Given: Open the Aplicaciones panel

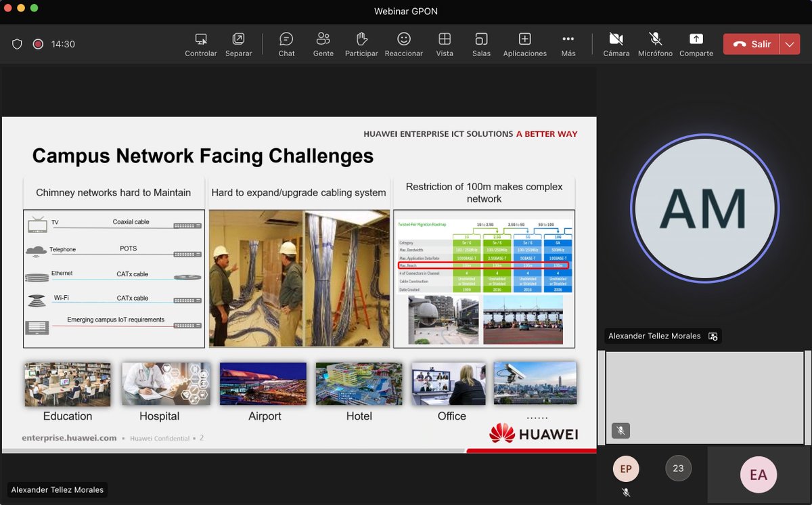Looking at the screenshot, I should (524, 43).
